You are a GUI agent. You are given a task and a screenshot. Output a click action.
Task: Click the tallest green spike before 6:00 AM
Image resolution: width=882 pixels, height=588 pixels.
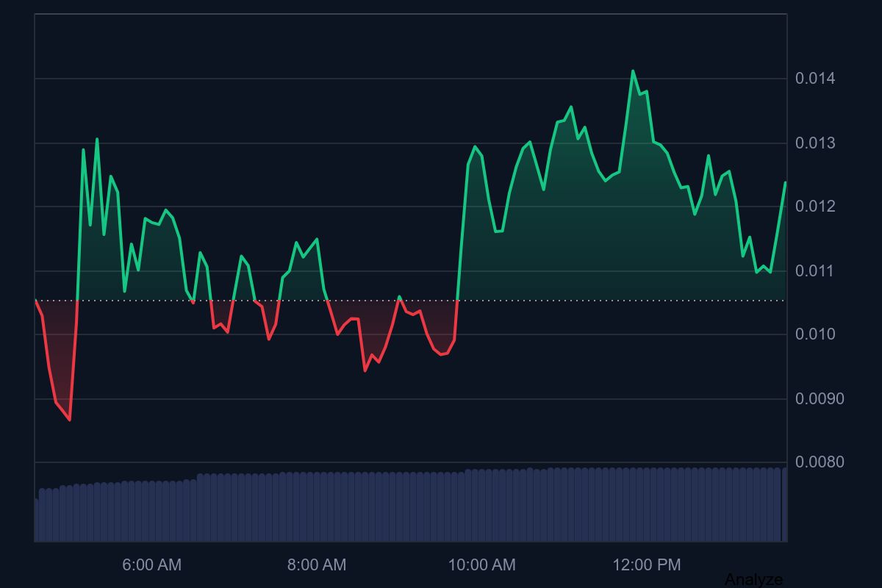(96, 139)
